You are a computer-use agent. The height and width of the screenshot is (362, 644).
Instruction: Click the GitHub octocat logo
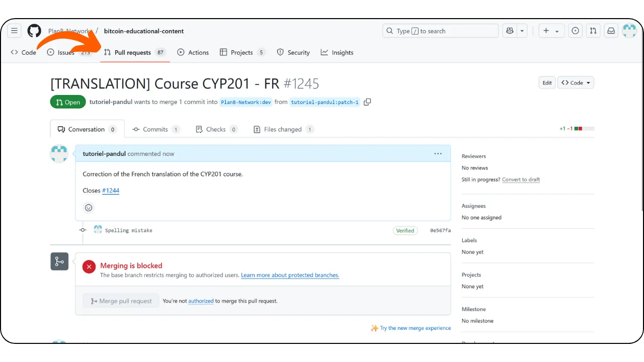(34, 31)
